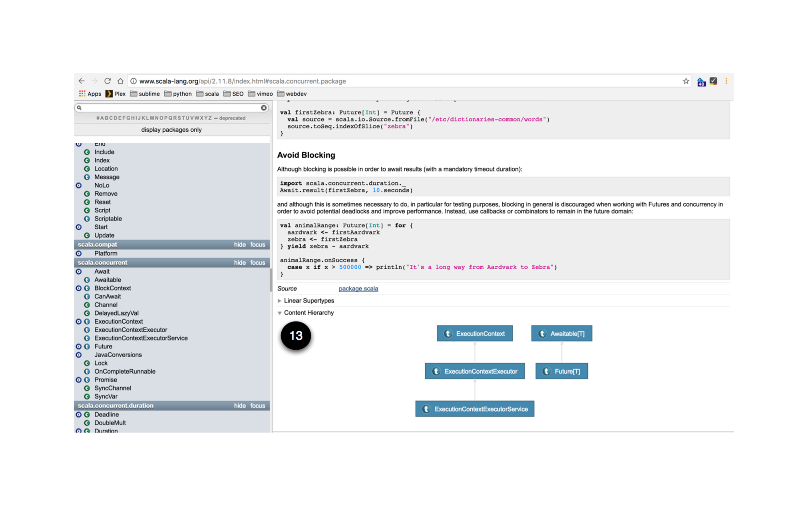Toggle display packages only
Image resolution: width=812 pixels, height=508 pixels.
171,130
